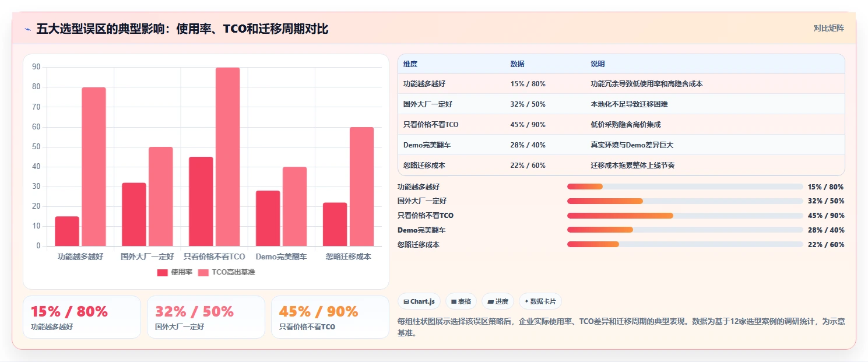Click the 国外大厂一定好 progress bar

tap(685, 201)
